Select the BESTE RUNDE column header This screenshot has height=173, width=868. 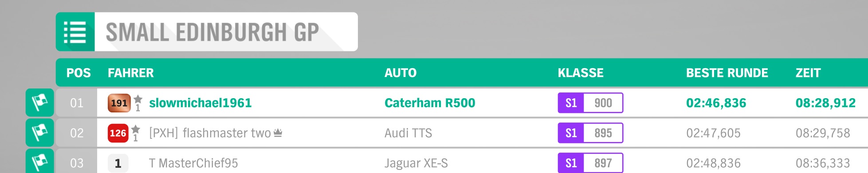[727, 73]
